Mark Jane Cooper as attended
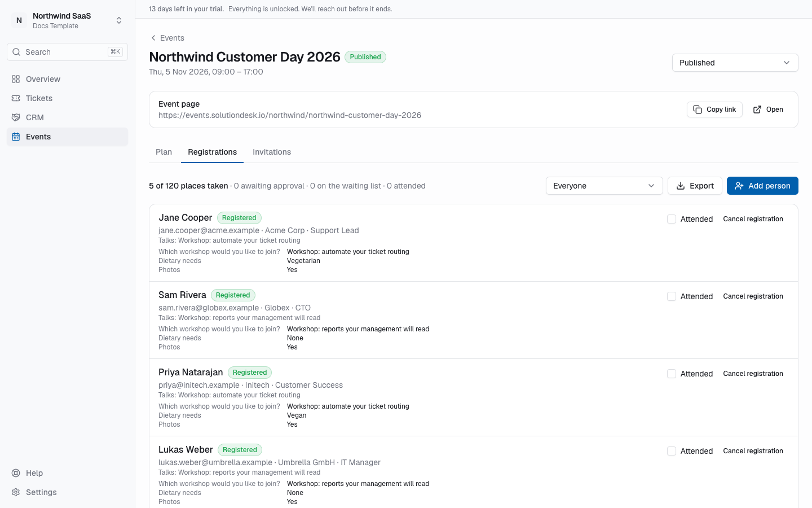The image size is (812, 508). (672, 219)
